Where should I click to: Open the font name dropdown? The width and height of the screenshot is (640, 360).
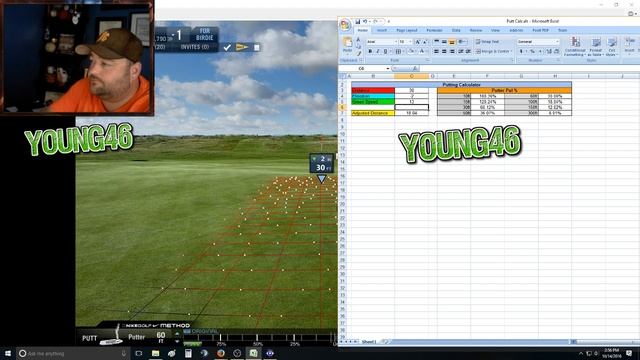tap(396, 42)
